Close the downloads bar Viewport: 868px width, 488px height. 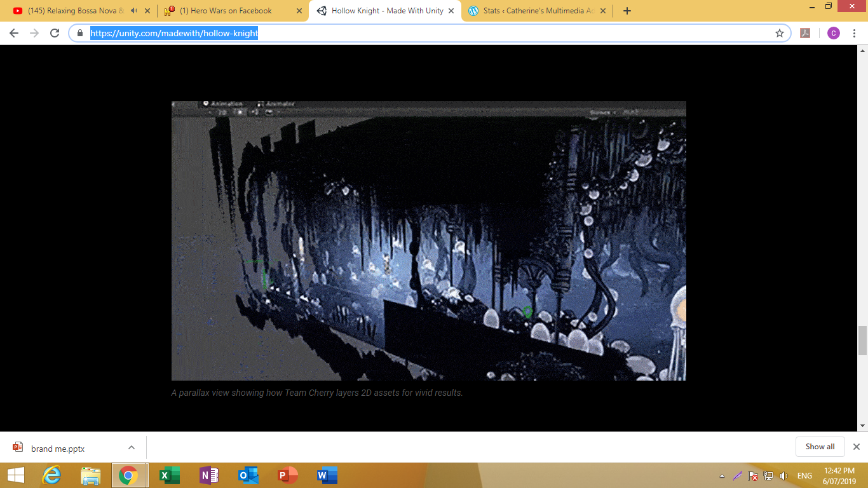coord(856,447)
